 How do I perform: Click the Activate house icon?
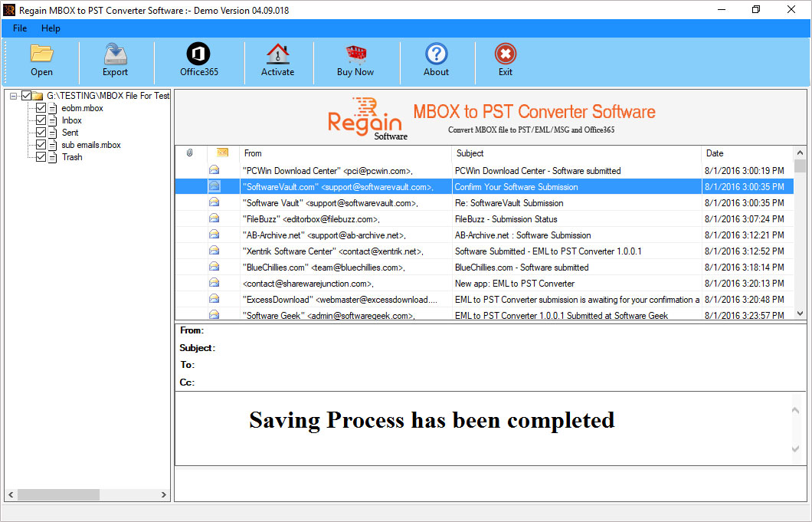click(x=277, y=54)
